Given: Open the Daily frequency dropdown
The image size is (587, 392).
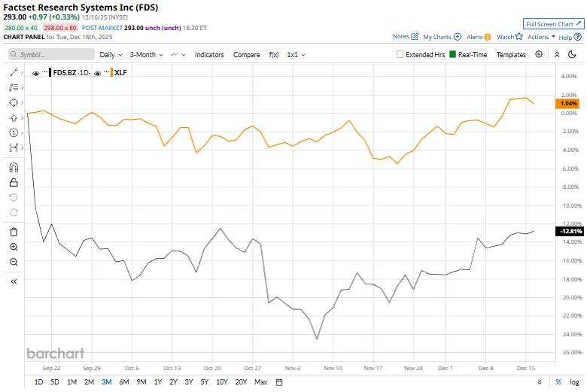Looking at the screenshot, I should point(111,55).
